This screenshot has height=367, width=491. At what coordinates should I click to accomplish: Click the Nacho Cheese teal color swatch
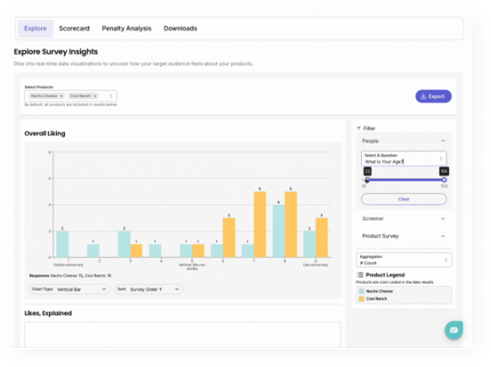[362, 291]
